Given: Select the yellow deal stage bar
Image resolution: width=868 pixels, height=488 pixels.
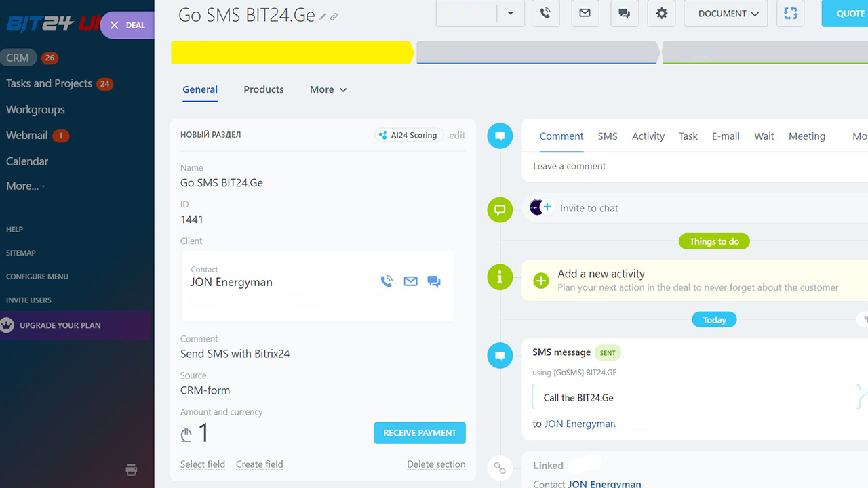Looking at the screenshot, I should (292, 53).
